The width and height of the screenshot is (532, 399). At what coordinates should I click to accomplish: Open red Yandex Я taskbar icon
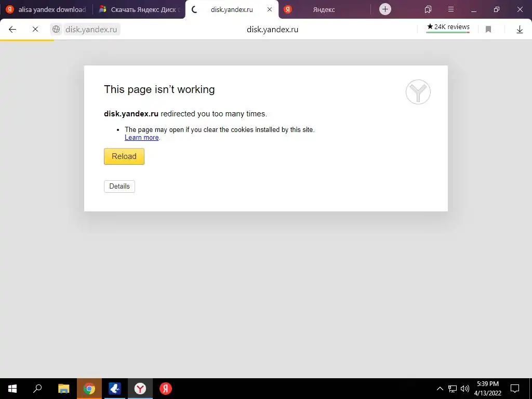click(166, 389)
